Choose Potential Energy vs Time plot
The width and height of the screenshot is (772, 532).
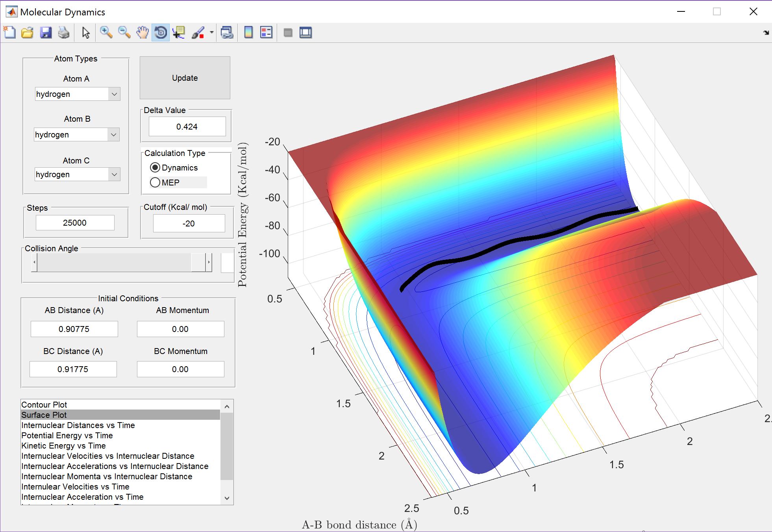(x=67, y=436)
